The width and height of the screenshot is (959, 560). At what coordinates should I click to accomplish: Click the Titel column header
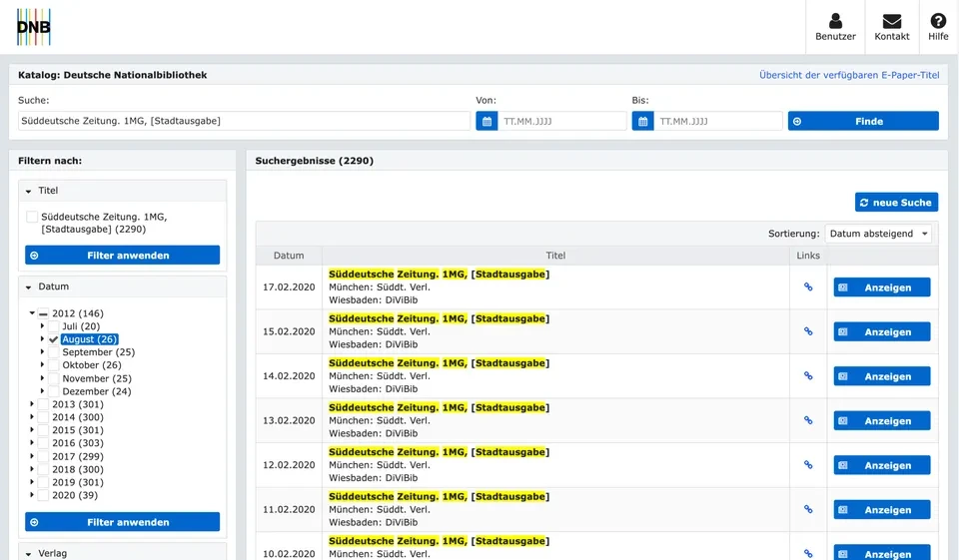pyautogui.click(x=555, y=256)
